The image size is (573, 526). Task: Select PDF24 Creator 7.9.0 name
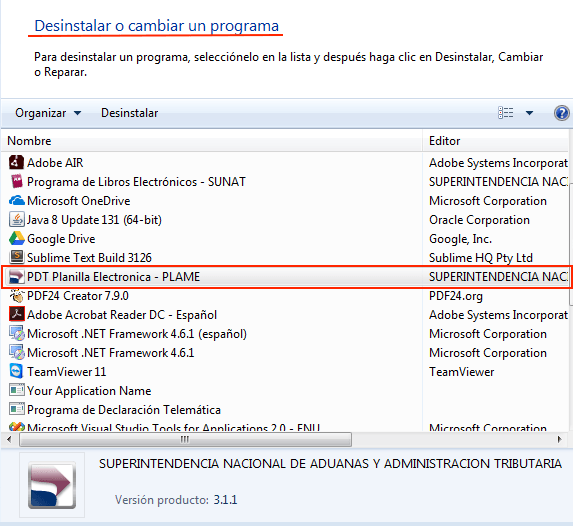78,296
